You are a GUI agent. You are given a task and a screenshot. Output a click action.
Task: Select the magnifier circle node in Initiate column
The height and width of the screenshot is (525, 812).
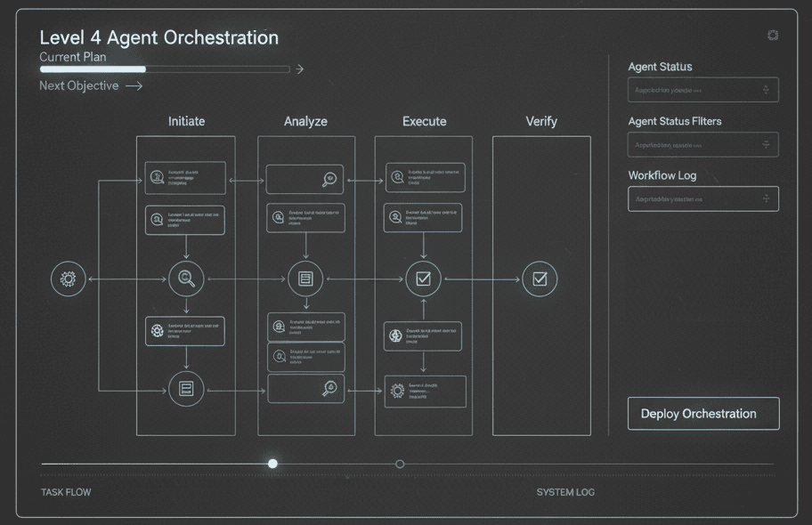click(x=186, y=279)
